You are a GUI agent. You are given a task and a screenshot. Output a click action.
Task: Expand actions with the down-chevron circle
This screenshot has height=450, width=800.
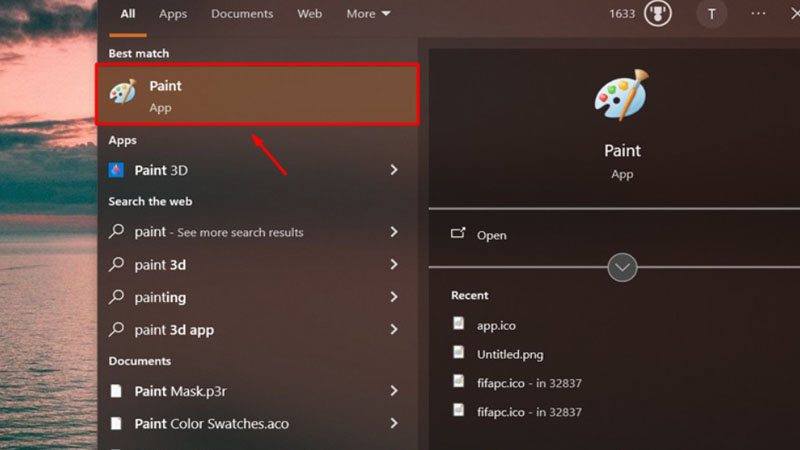(622, 267)
